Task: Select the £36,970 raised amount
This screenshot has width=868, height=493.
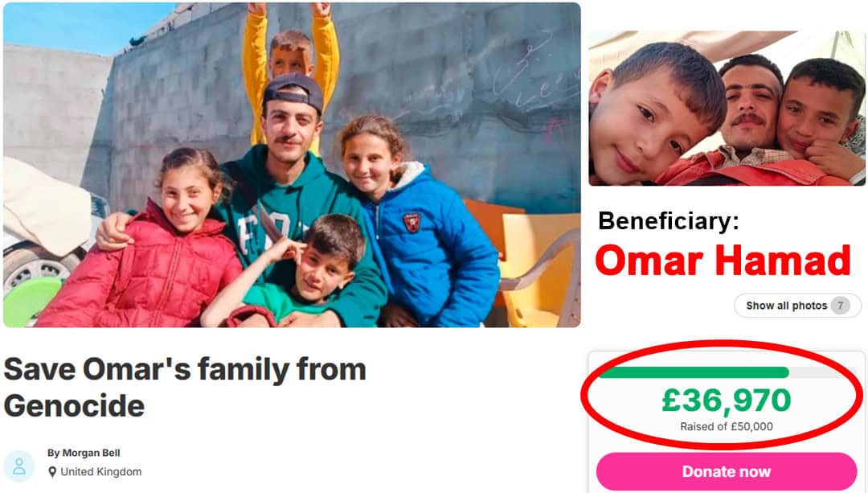Action: tap(727, 401)
